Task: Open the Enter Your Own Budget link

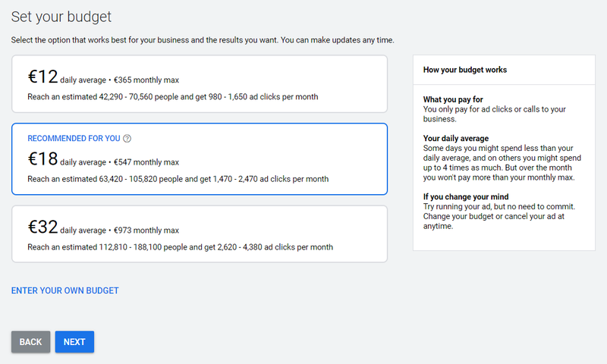Action: point(65,290)
